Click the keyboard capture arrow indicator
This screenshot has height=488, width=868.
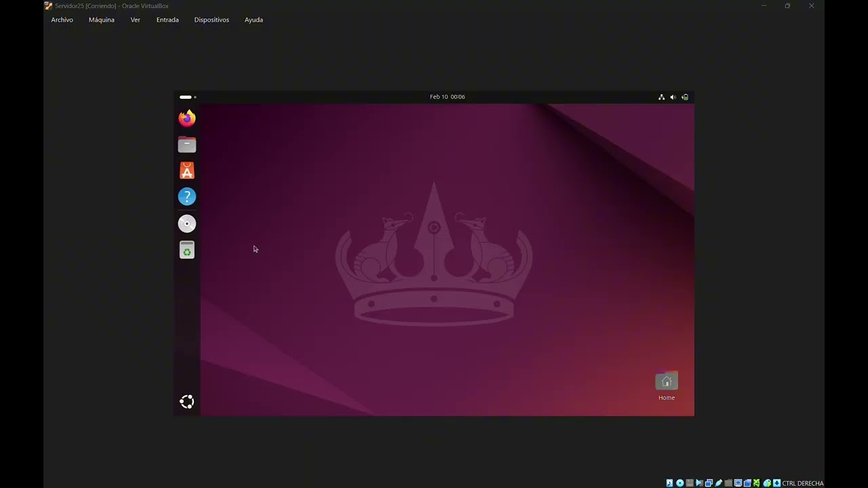776,483
